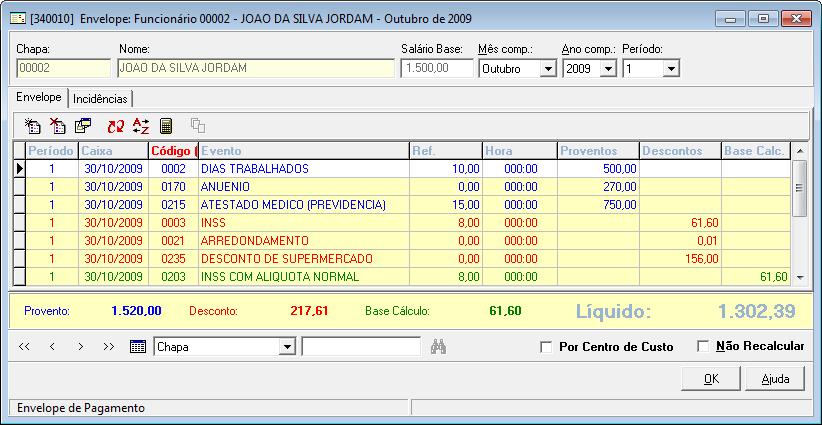Click the window icon in the title bar
Image resolution: width=822 pixels, height=425 pixels.
click(18, 19)
